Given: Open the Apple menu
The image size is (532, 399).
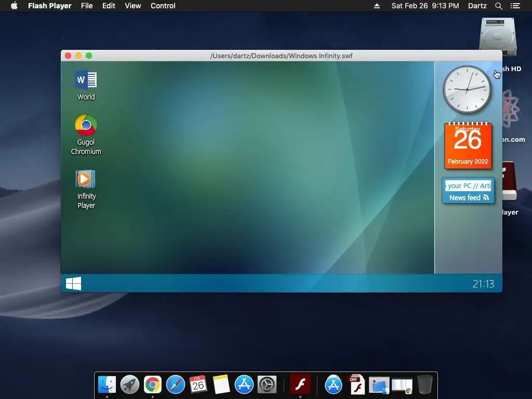Looking at the screenshot, I should (14, 5).
